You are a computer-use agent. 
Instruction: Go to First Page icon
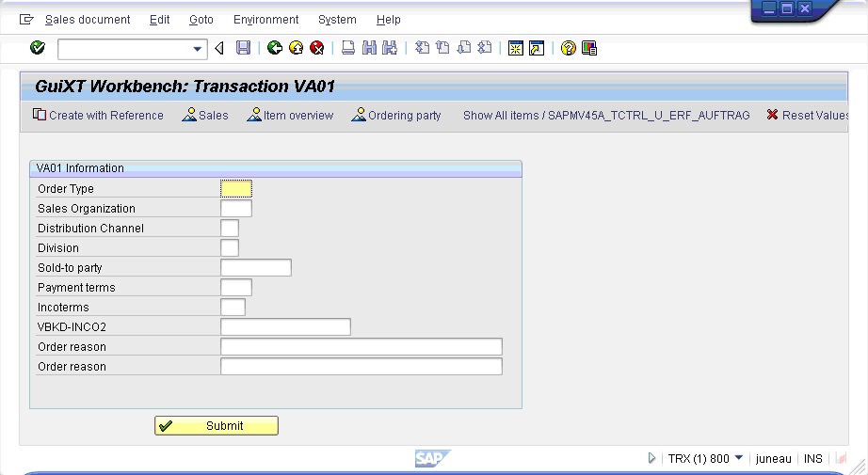pyautogui.click(x=422, y=48)
